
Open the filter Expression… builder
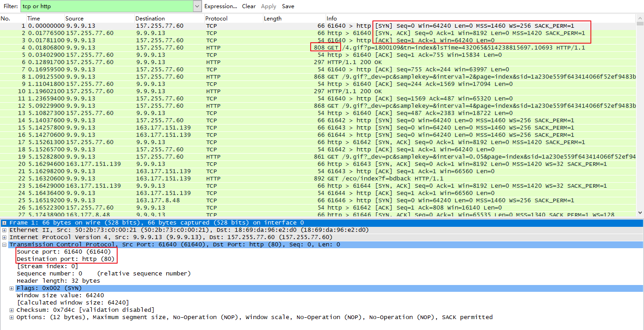click(221, 6)
